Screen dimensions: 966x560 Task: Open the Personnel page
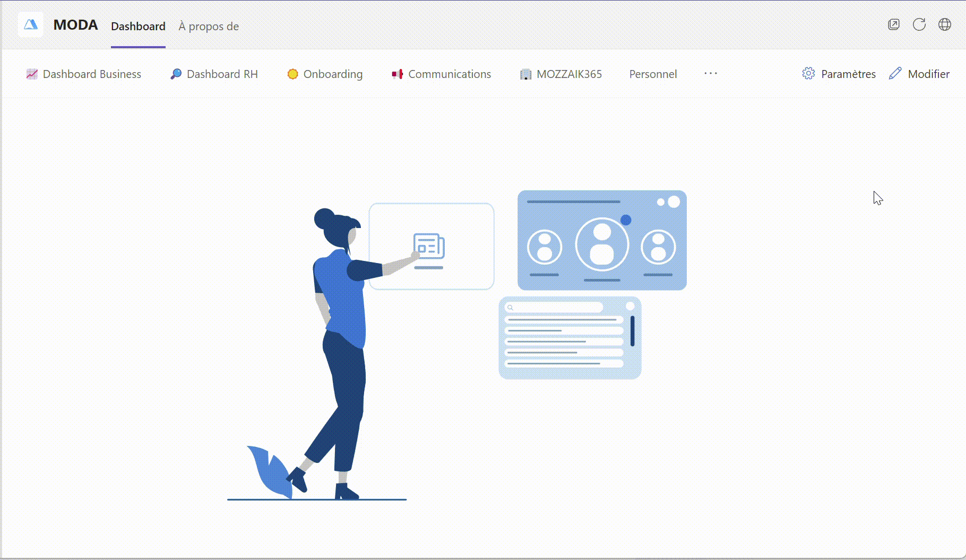pos(653,74)
